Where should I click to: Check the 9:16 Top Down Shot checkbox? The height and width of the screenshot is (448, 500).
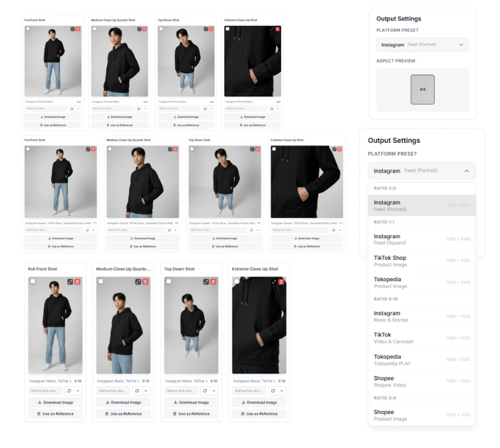point(169,281)
